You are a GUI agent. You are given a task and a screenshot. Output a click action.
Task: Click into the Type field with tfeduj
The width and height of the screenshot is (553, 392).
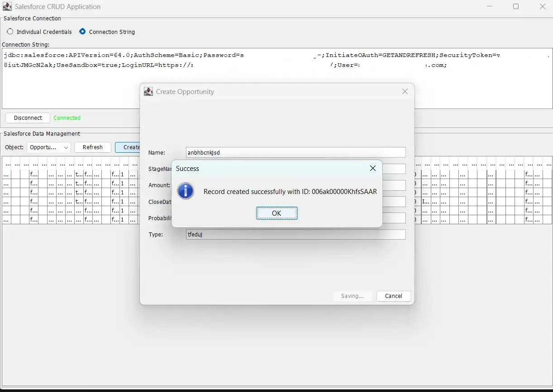(296, 235)
